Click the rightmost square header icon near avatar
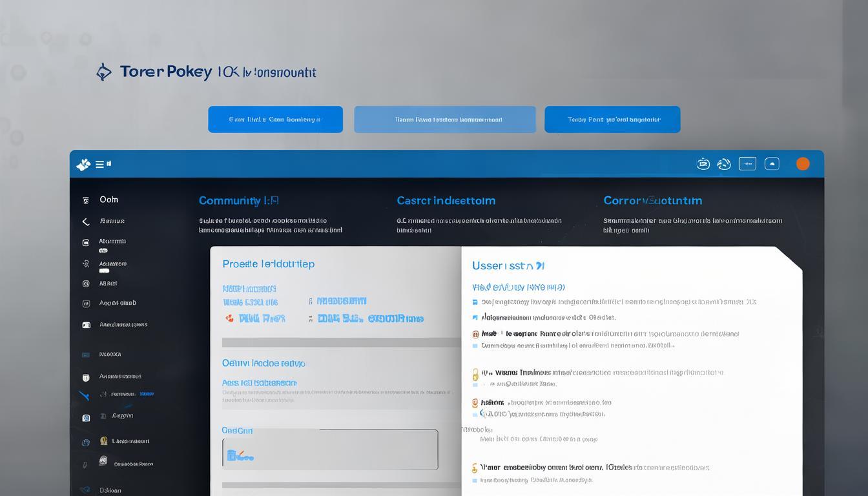The height and width of the screenshot is (496, 868). [772, 164]
